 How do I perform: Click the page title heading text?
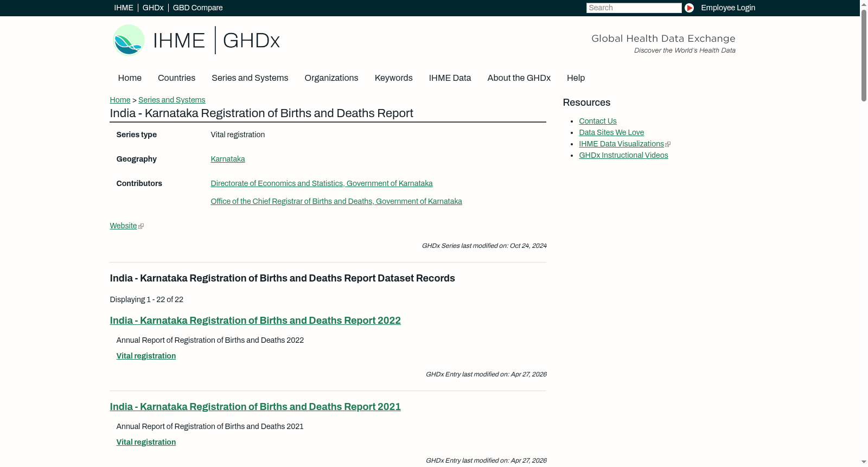(261, 113)
